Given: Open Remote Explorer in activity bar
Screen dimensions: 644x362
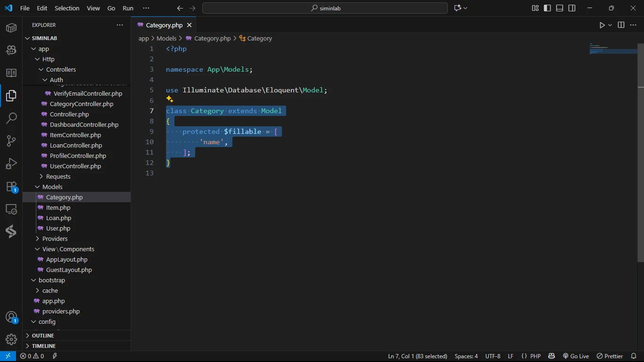Looking at the screenshot, I should 11,209.
